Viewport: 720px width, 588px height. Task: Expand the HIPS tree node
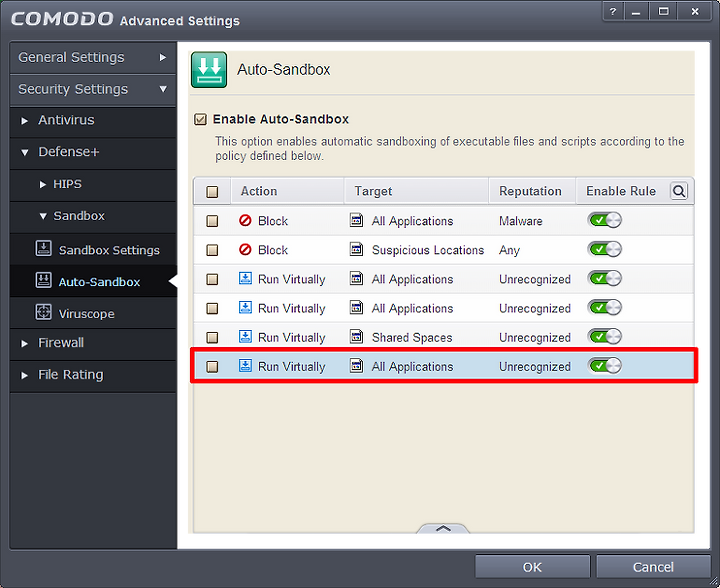click(43, 185)
